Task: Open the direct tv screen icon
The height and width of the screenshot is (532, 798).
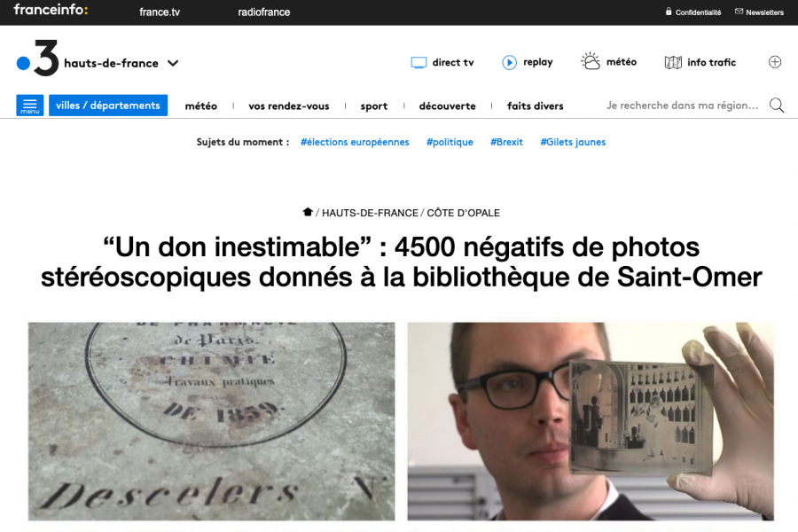Action: point(419,63)
